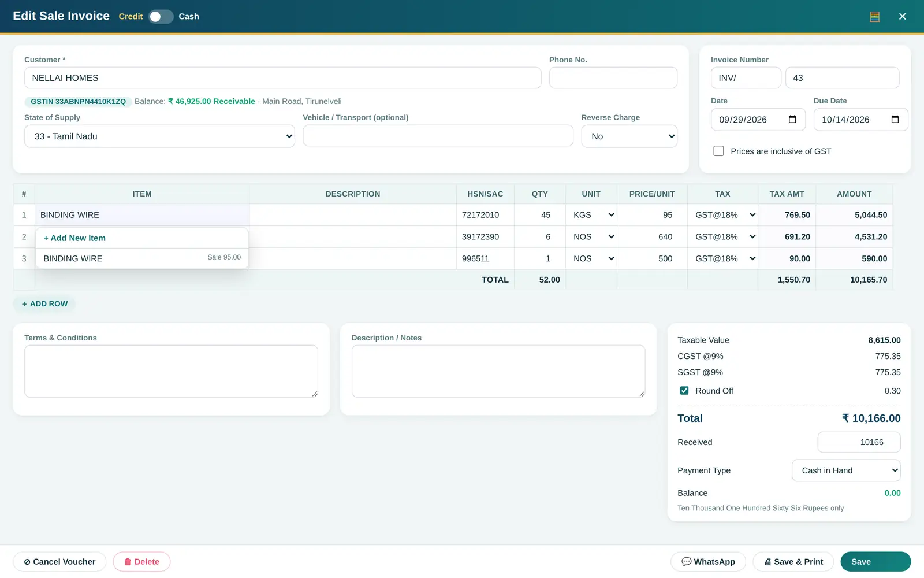Click the Description / Notes textarea
The height and width of the screenshot is (578, 924).
coord(498,371)
